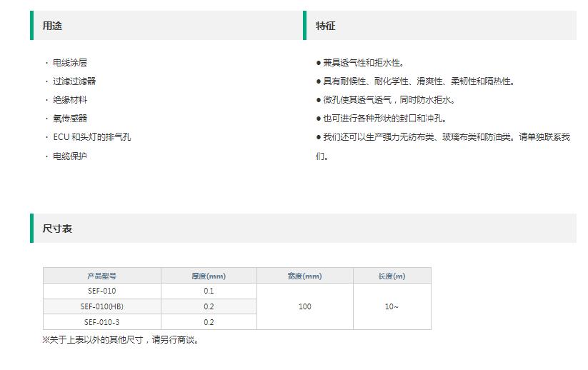Click the 宽度(mm) column header

(305, 276)
